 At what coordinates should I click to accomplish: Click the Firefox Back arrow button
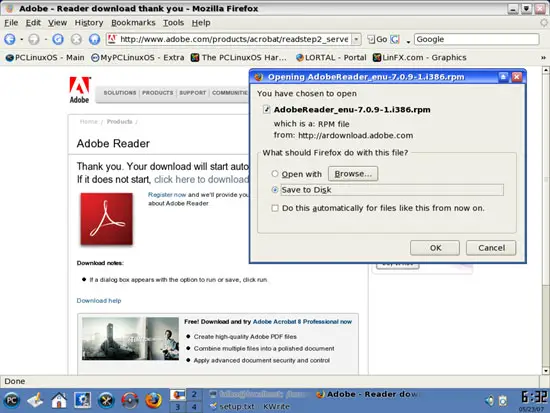10,39
